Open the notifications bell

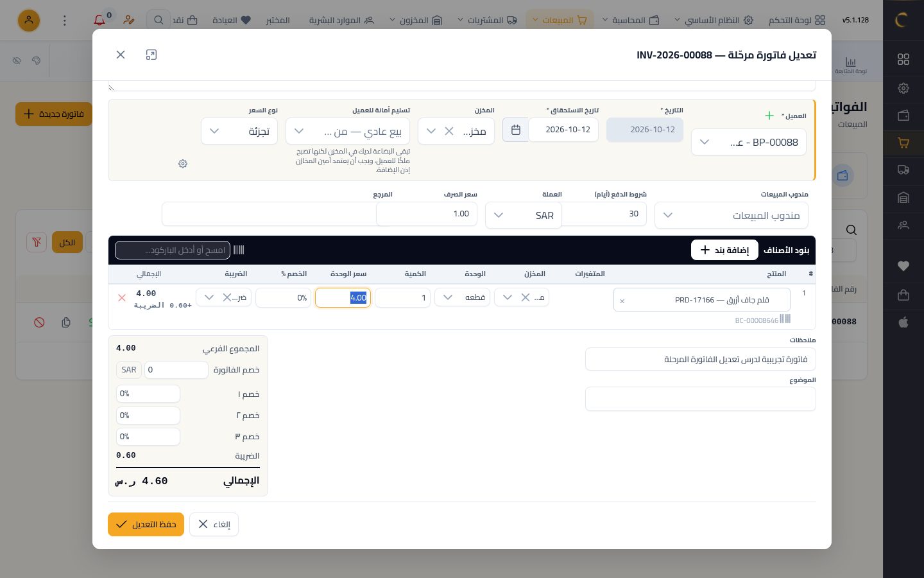click(99, 20)
